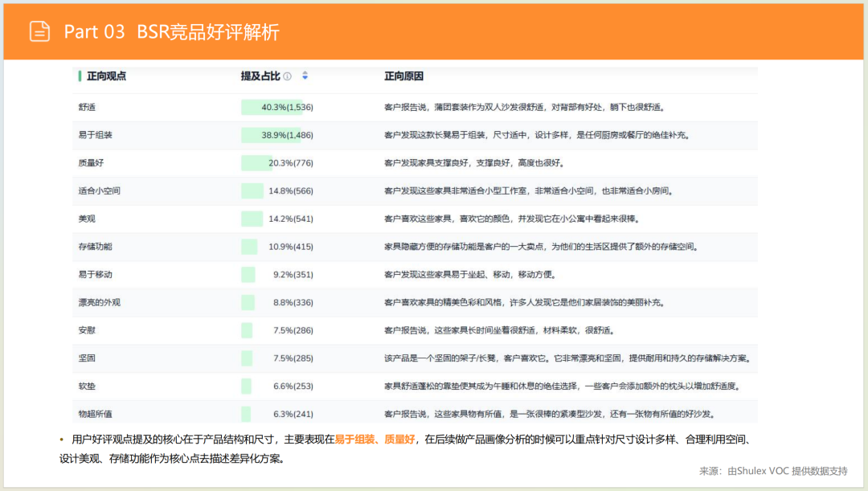Click the 7.5%(286) value
Screen dimensions: 868x491
(293, 330)
